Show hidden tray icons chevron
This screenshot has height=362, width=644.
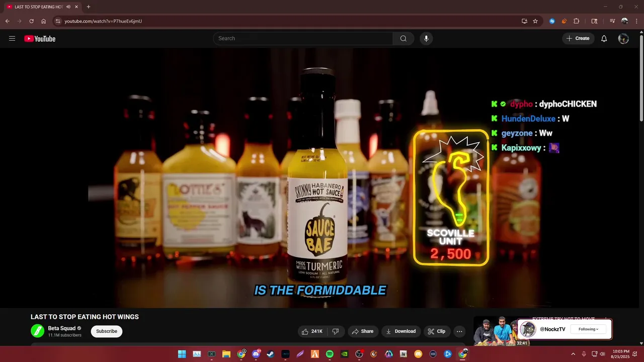(x=573, y=354)
